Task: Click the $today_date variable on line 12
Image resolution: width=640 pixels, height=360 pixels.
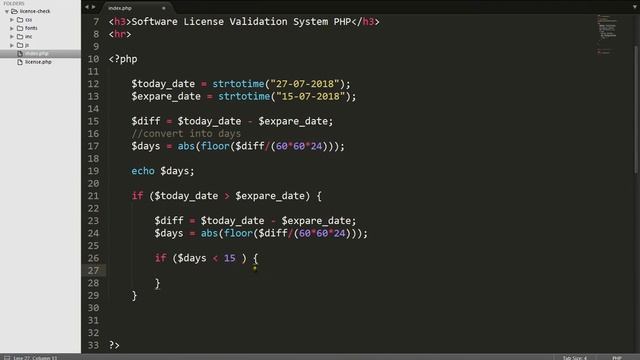Action: pyautogui.click(x=163, y=84)
